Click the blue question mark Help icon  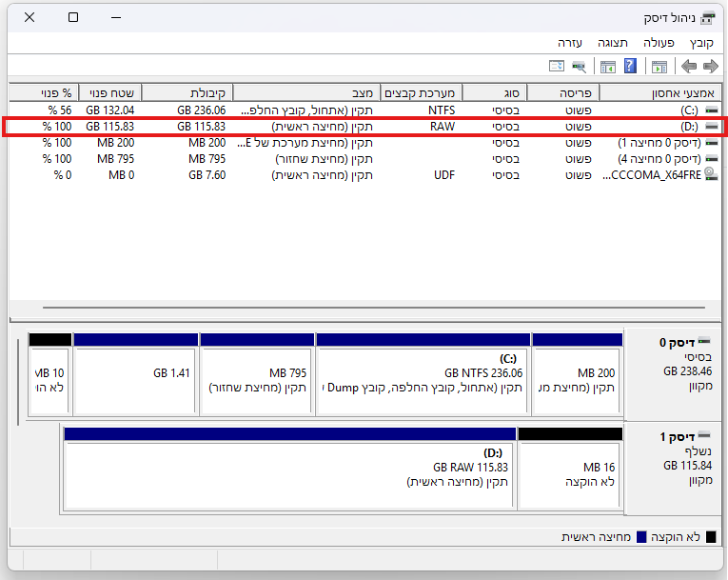pos(630,66)
